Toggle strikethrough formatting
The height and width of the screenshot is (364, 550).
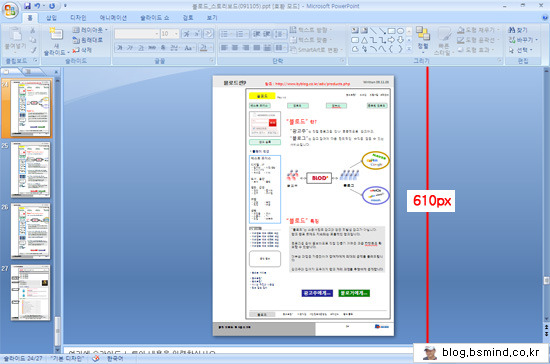[x=152, y=47]
